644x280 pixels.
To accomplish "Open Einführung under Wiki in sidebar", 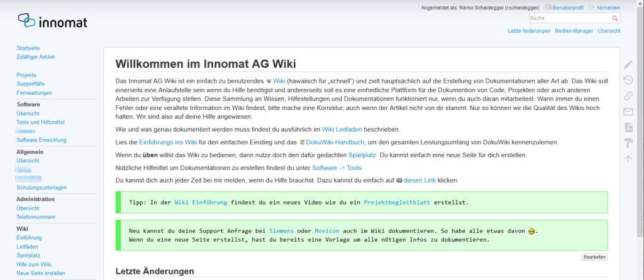I will pos(29,237).
